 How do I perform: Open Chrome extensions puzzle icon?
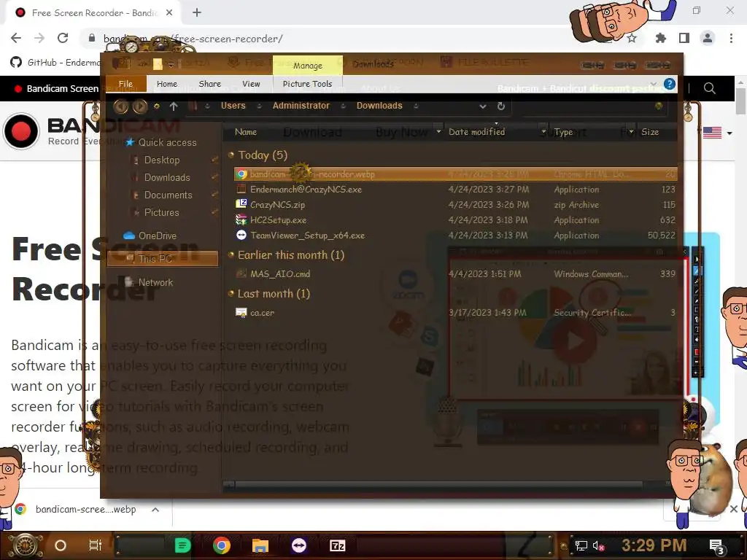[660, 38]
